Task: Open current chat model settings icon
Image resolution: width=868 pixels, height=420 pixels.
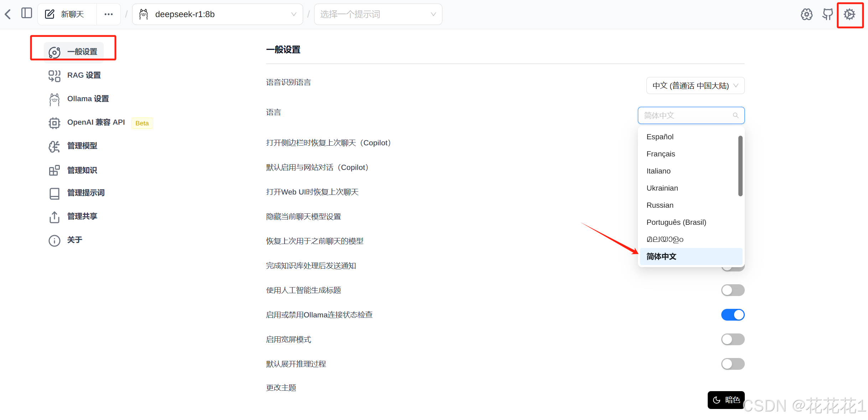Action: click(806, 14)
